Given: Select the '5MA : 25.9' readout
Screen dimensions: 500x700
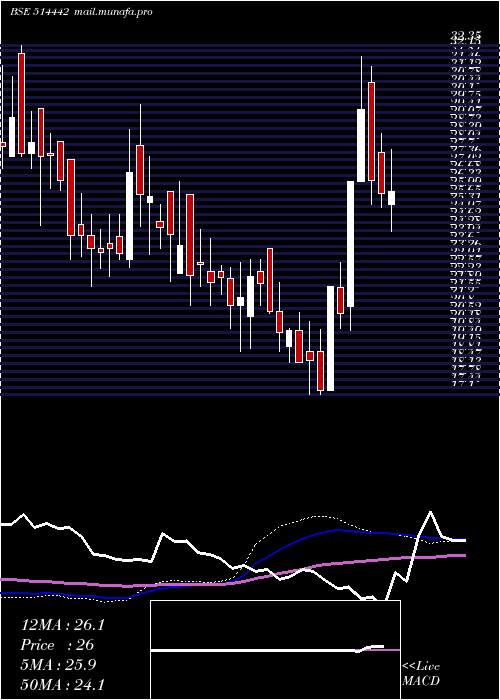Looking at the screenshot, I should tap(58, 665).
